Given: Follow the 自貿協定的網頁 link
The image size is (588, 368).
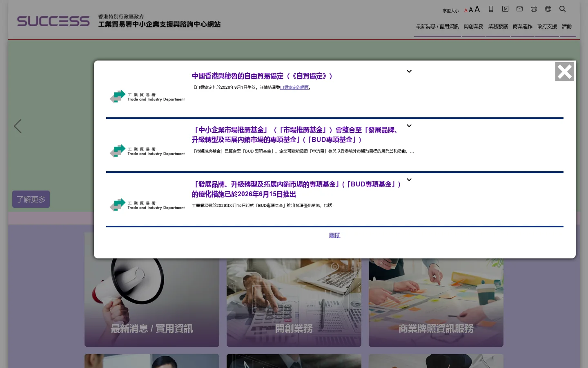Looking at the screenshot, I should pyautogui.click(x=294, y=88).
